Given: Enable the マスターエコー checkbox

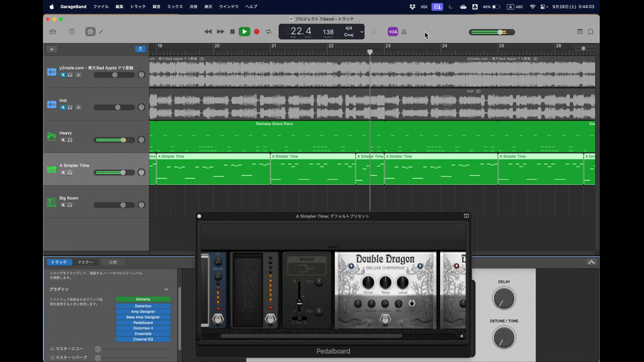Looking at the screenshot, I should coord(52,349).
